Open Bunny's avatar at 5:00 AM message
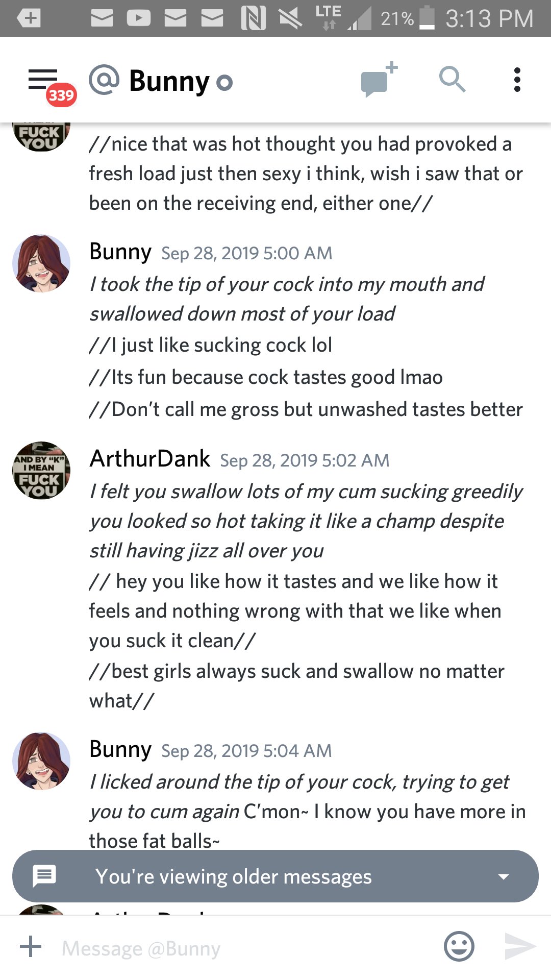Screen dimensions: 551x980 tap(41, 263)
